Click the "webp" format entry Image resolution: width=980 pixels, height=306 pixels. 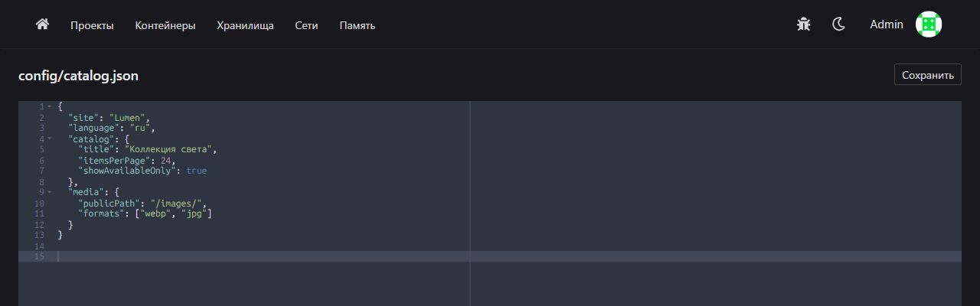pos(155,213)
